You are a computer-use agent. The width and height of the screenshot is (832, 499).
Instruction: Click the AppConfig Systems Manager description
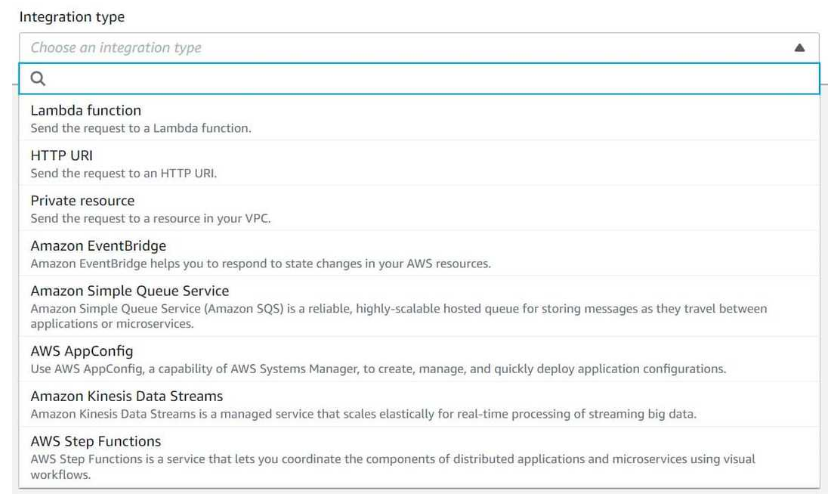tap(378, 369)
